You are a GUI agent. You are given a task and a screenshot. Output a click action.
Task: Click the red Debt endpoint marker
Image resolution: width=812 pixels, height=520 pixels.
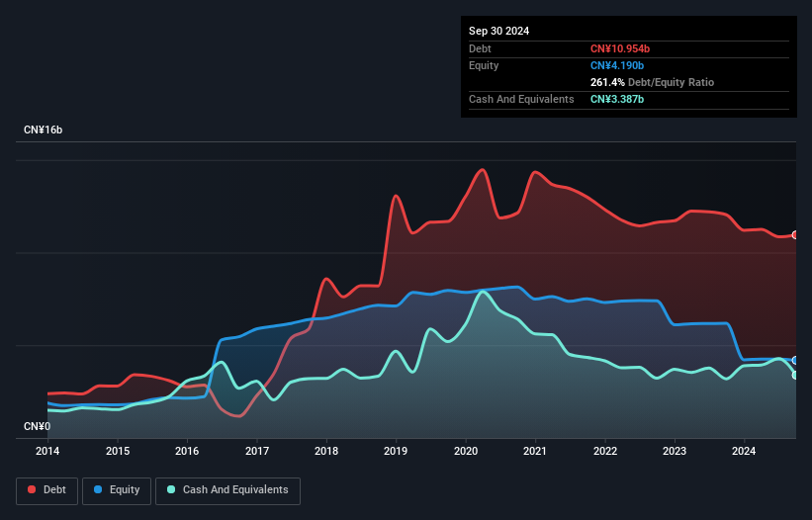(x=795, y=235)
